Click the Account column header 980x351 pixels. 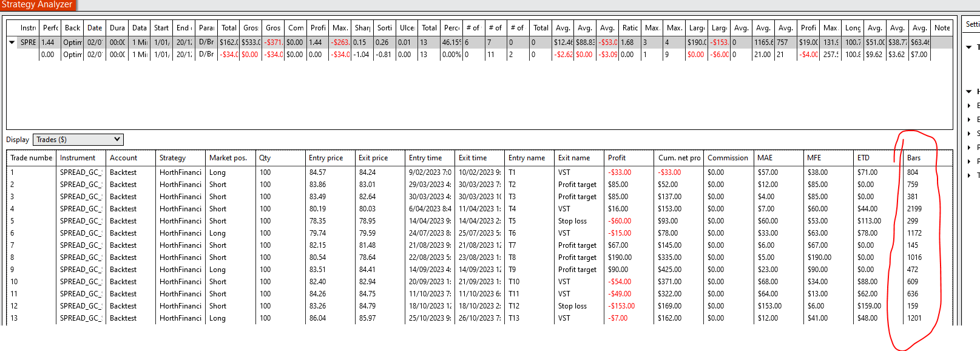tap(131, 158)
